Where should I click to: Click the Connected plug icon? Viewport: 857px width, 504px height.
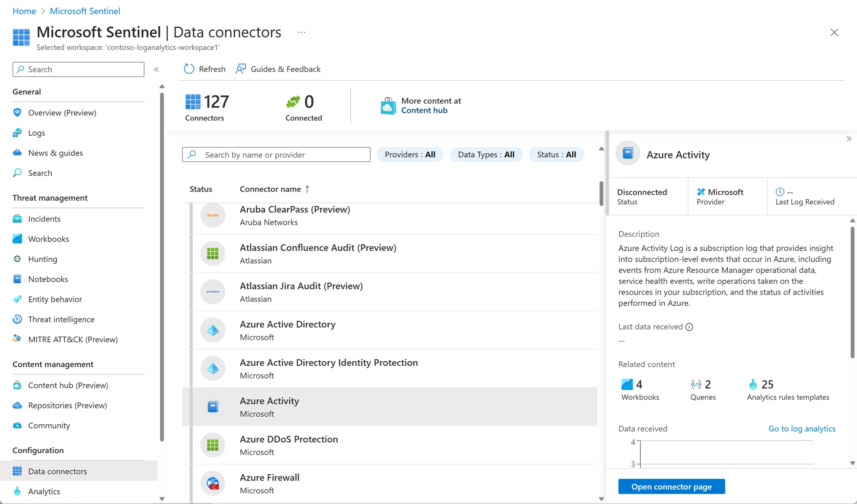(x=293, y=102)
